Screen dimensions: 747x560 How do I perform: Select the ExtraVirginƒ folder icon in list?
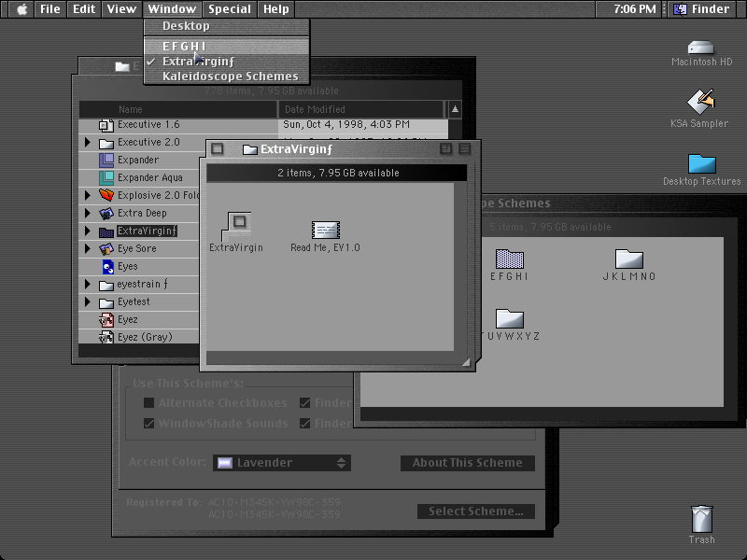106,231
